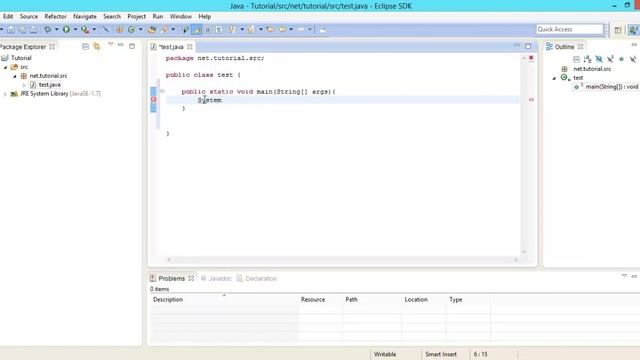Collapse the src folder in Package Explorer

[x=6, y=67]
